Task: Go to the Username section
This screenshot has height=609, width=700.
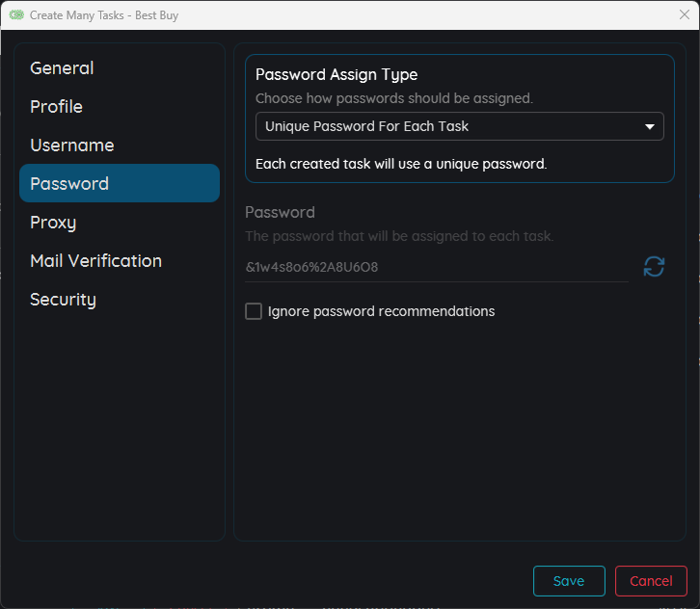Action: (x=71, y=146)
